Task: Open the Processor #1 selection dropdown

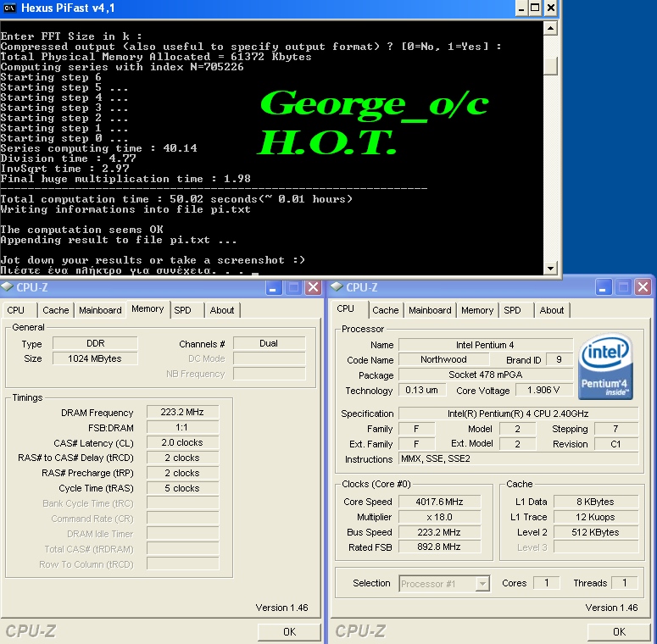Action: coord(482,583)
